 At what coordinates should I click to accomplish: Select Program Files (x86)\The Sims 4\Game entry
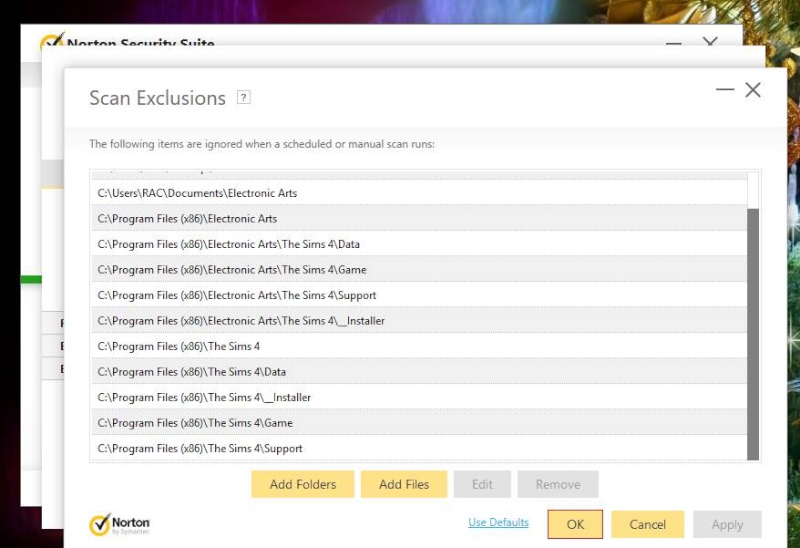click(x=419, y=422)
